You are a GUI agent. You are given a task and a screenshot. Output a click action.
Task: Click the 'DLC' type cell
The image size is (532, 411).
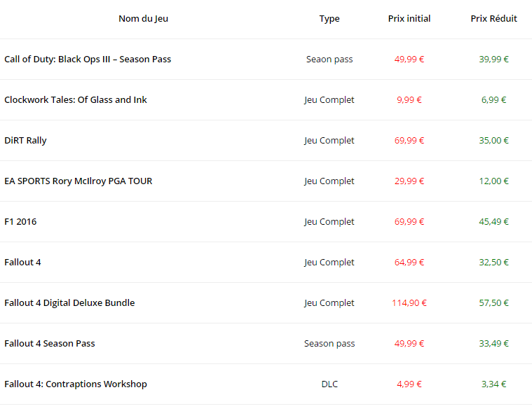(329, 384)
